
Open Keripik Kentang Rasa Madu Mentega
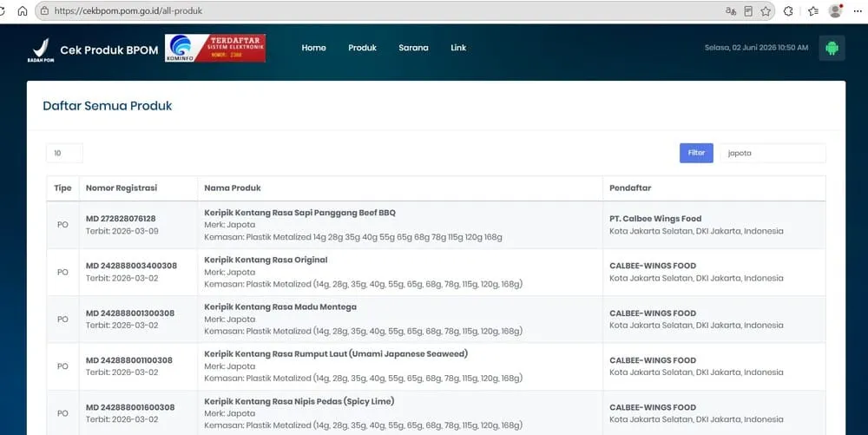(280, 306)
